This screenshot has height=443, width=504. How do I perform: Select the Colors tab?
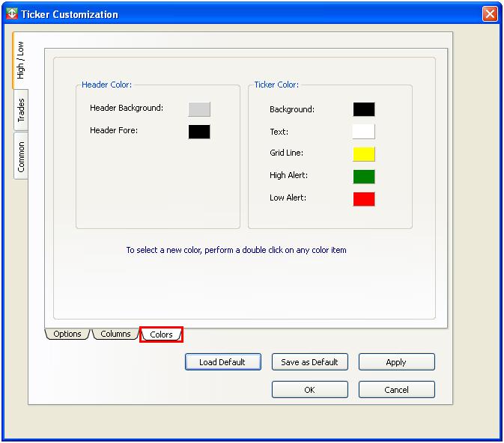pos(161,334)
